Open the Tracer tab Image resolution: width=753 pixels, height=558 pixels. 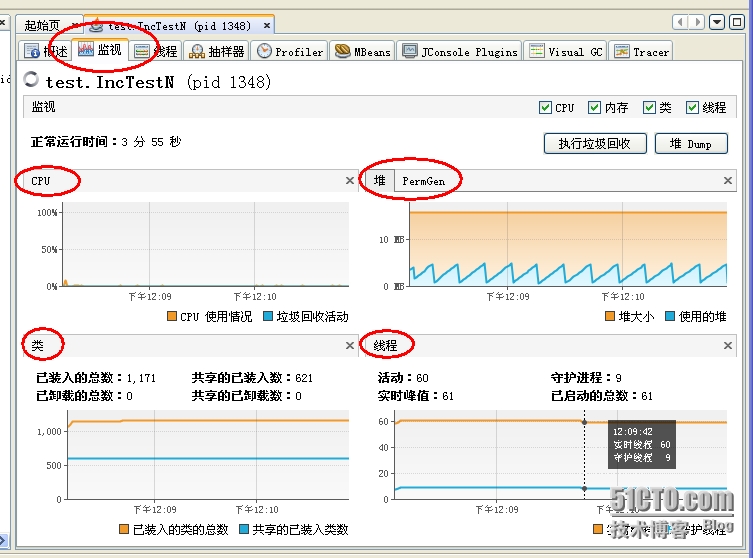(641, 51)
